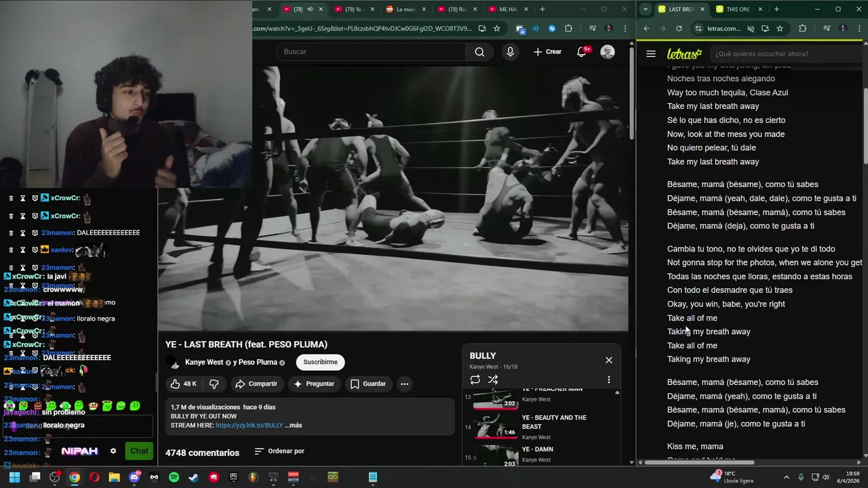The height and width of the screenshot is (488, 868).
Task: Go back in the Letras browser window
Action: pyautogui.click(x=646, y=28)
